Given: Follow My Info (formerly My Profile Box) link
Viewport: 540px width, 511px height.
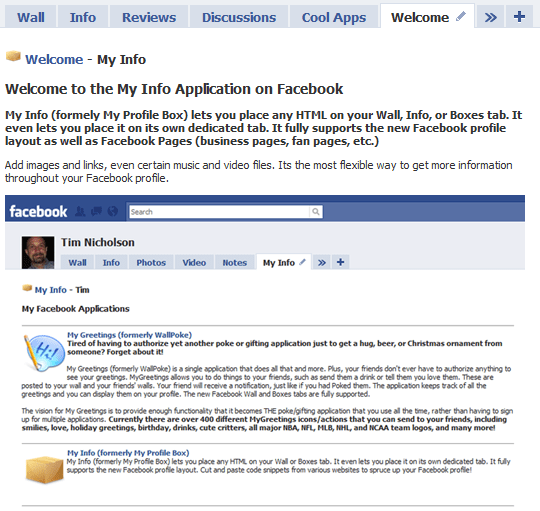Looking at the screenshot, I should click(x=128, y=453).
